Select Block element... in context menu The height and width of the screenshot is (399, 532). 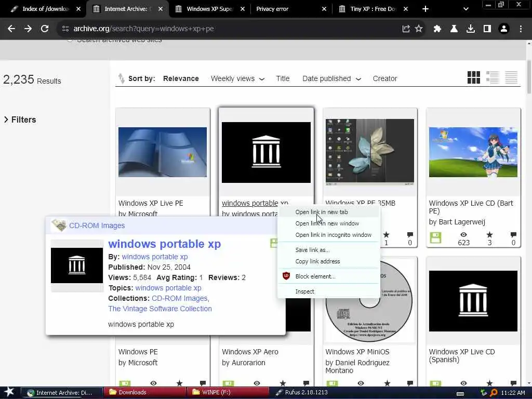pos(328,276)
